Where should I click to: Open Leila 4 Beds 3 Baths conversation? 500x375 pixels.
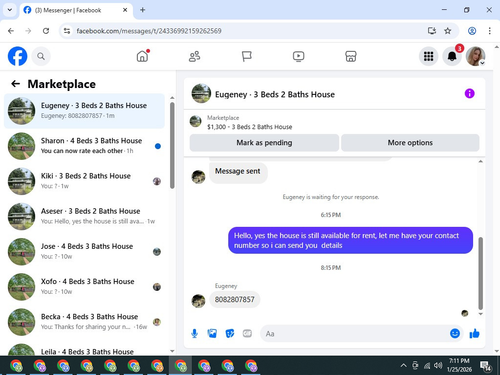tap(84, 349)
